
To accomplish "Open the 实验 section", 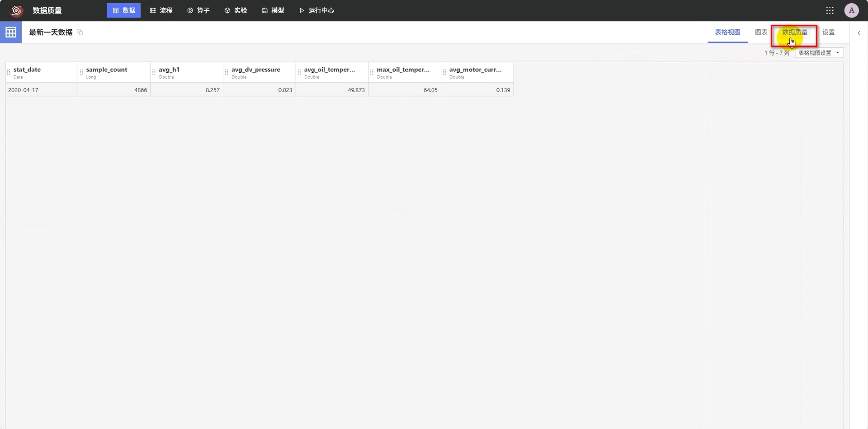I will (x=236, y=10).
